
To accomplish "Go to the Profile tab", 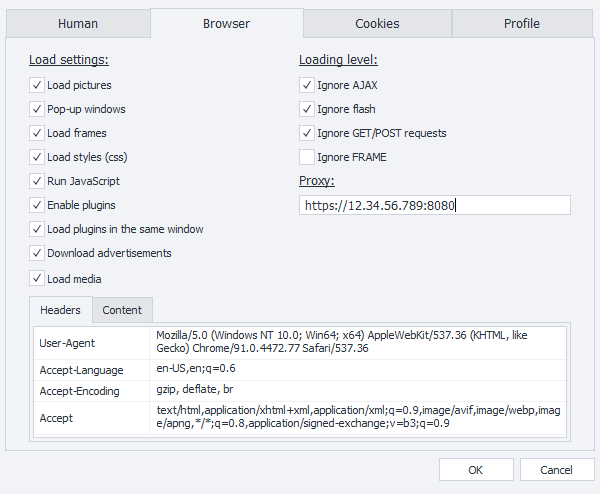I will click(521, 23).
